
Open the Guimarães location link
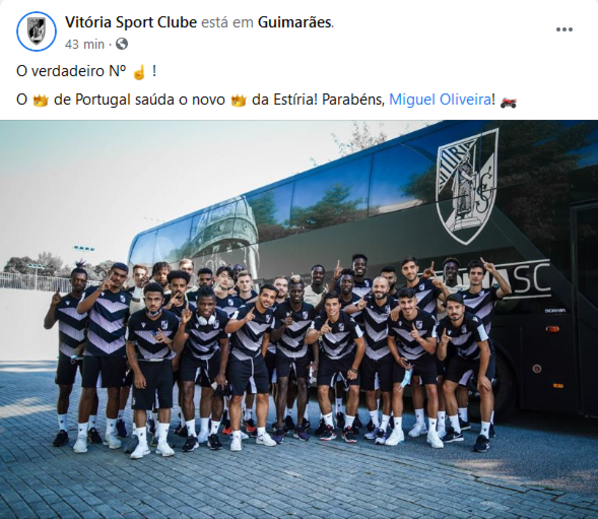coord(294,22)
